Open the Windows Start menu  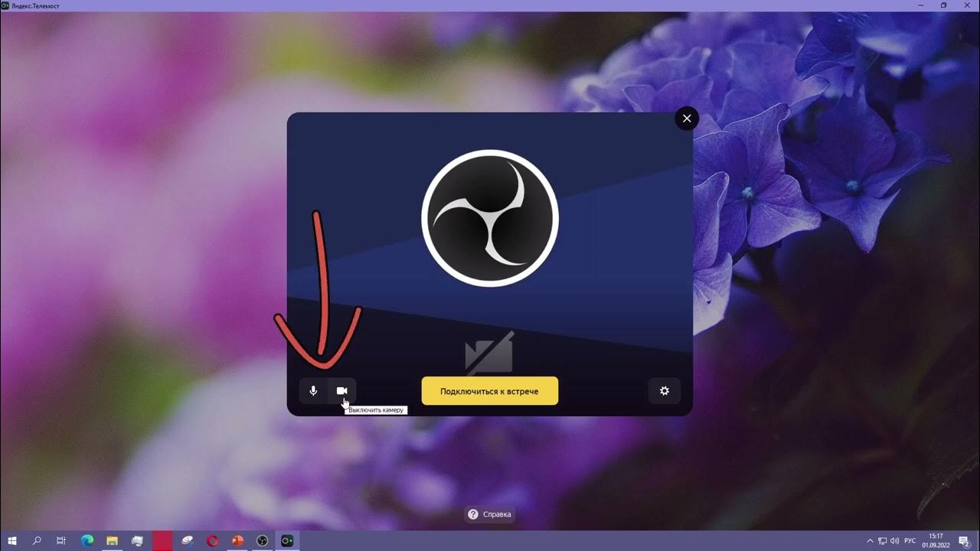tap(12, 541)
